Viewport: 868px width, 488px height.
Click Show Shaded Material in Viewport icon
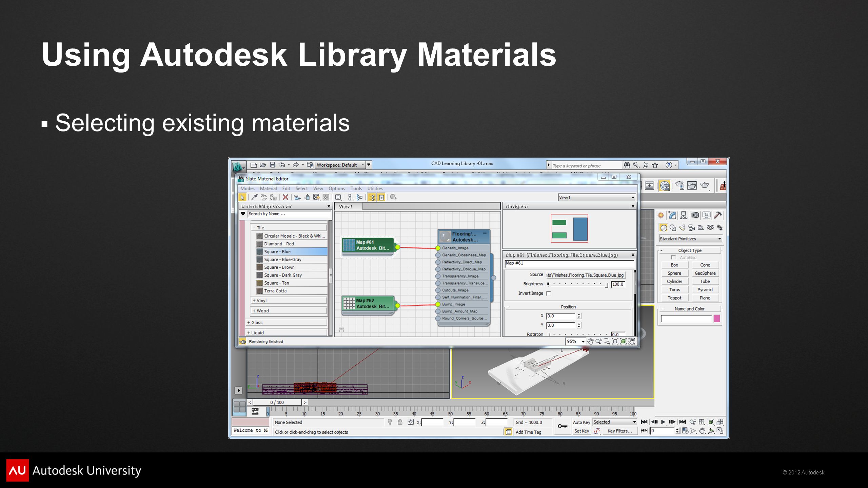pos(316,197)
